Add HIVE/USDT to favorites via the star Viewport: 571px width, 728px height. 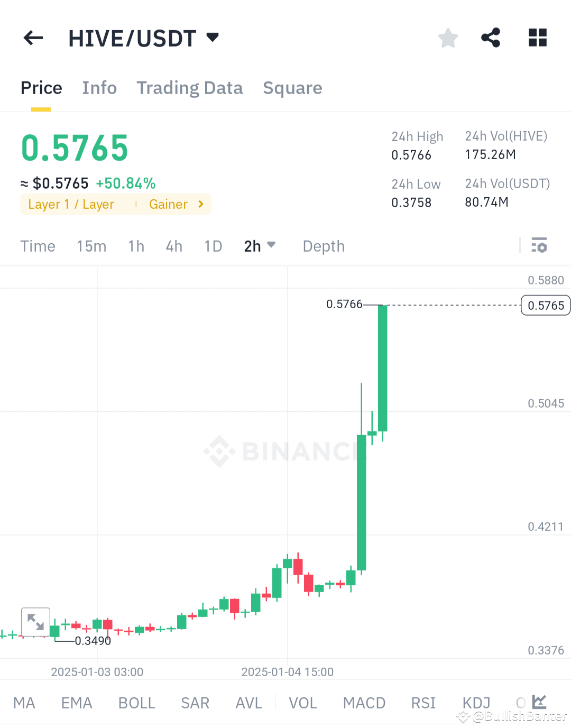point(447,38)
